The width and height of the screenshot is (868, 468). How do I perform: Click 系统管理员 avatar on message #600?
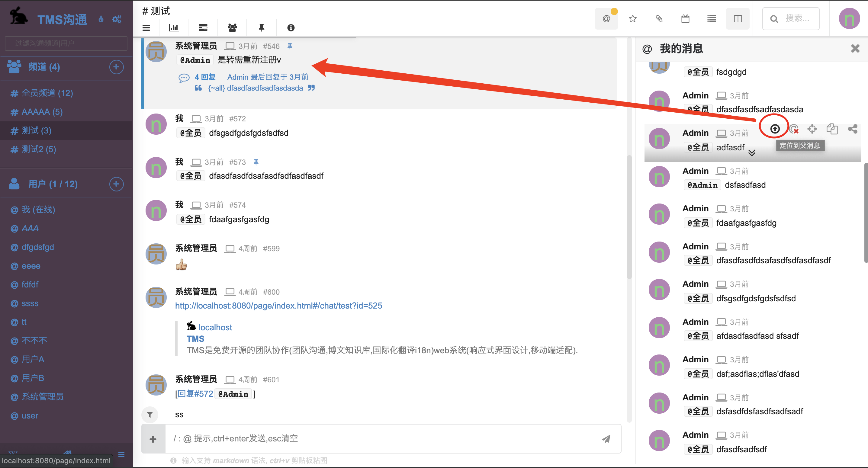[156, 297]
